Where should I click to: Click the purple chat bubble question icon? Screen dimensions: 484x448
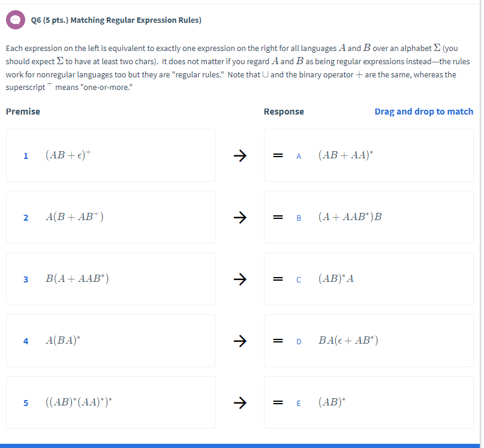(15, 20)
